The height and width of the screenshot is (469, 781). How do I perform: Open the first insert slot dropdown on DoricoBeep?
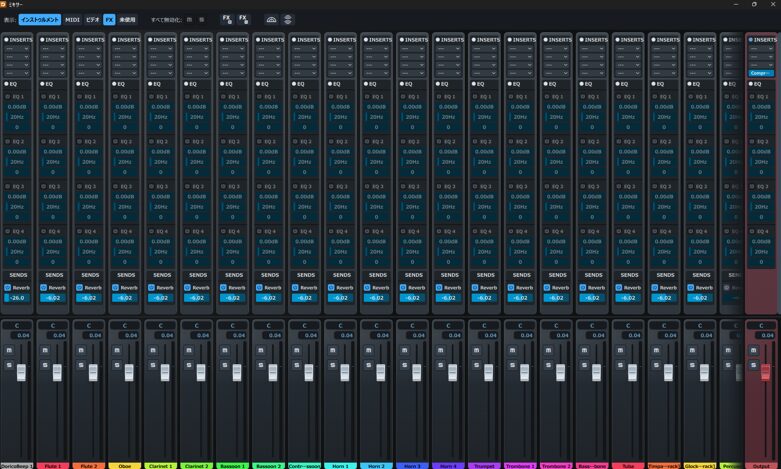(19, 49)
